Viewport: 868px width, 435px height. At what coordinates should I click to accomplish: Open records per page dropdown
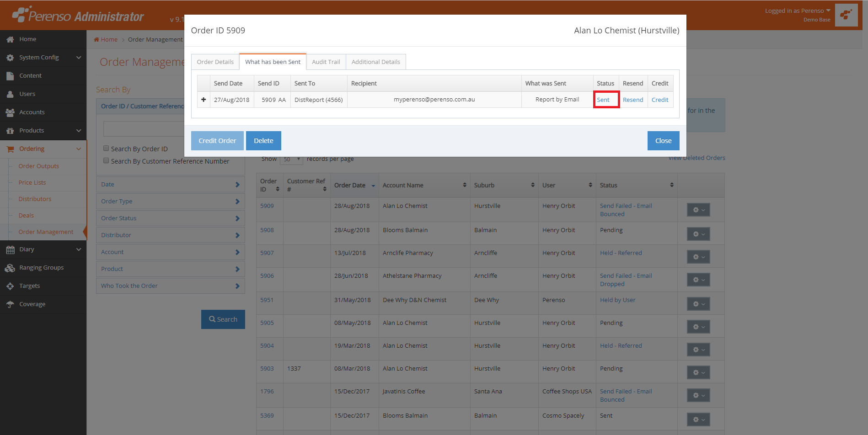(292, 159)
